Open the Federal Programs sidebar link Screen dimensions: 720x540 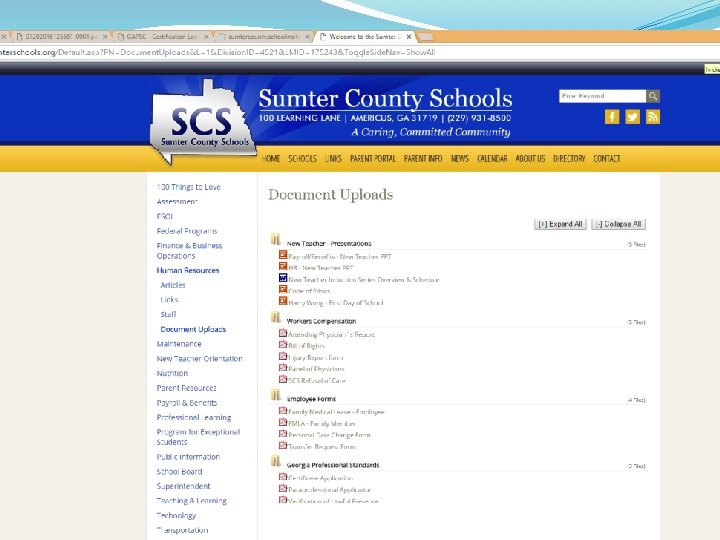pos(187,231)
